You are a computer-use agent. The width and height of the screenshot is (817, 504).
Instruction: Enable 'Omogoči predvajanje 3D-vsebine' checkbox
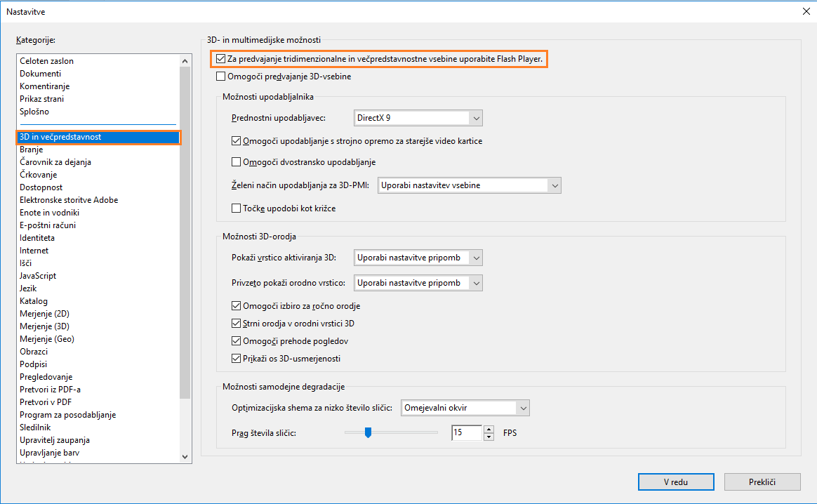[x=221, y=77]
